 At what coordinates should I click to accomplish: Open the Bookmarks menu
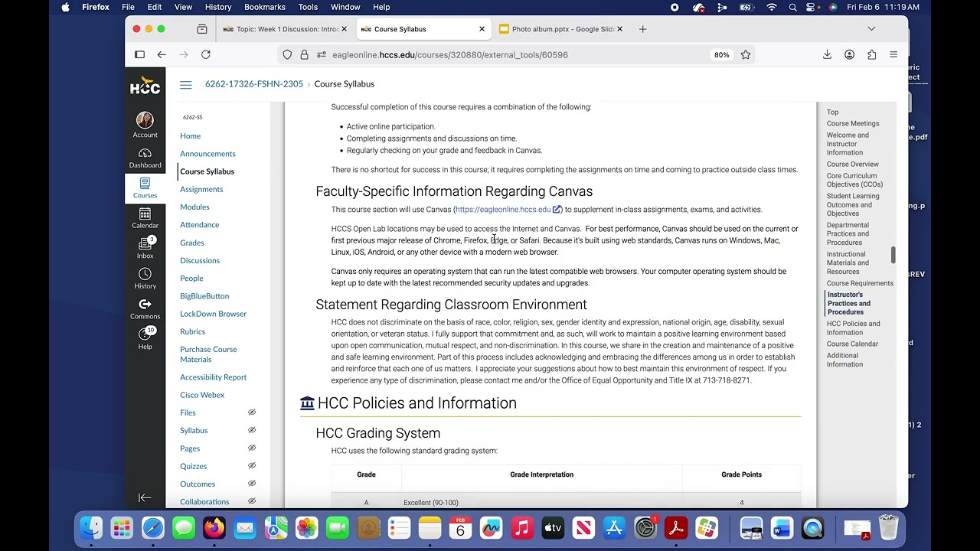(265, 7)
